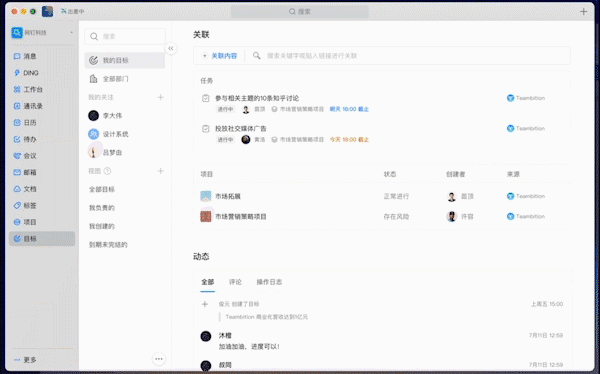
Task: Open 日历 in the left sidebar
Action: click(42, 122)
